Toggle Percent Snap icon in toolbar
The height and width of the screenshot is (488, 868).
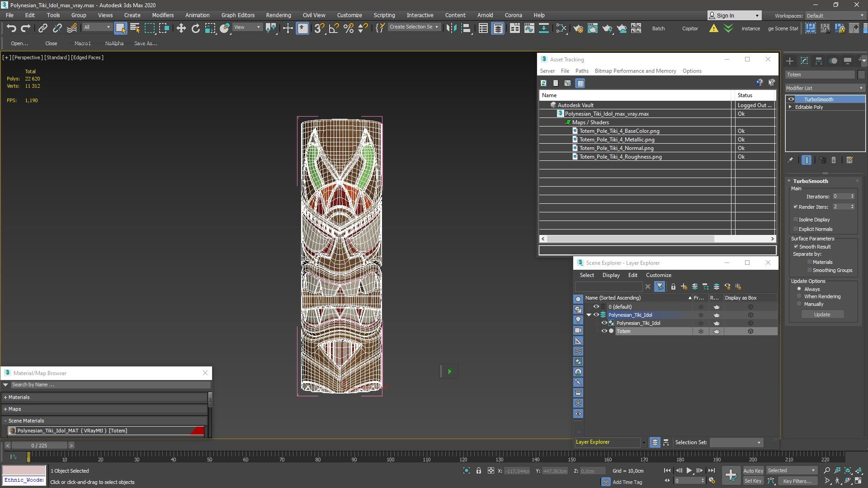(x=348, y=28)
